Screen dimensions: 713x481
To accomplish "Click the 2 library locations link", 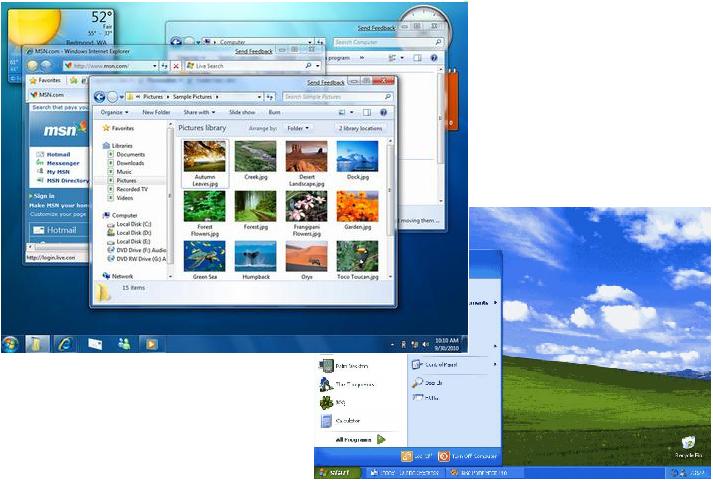I will pos(360,129).
